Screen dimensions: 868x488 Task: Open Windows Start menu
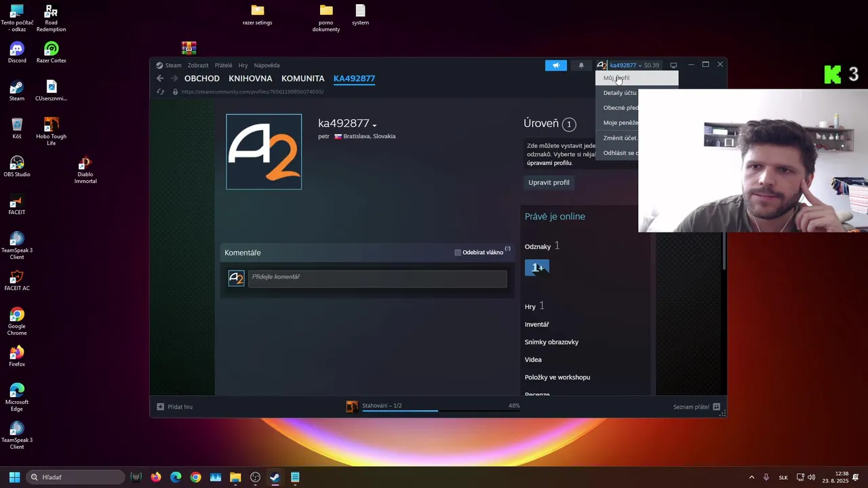click(14, 477)
